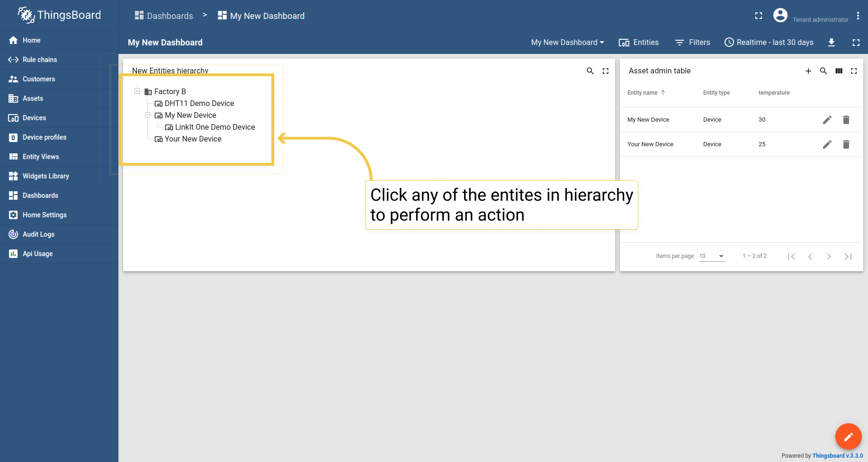Go to previous table page
The image size is (868, 462).
pyautogui.click(x=810, y=257)
